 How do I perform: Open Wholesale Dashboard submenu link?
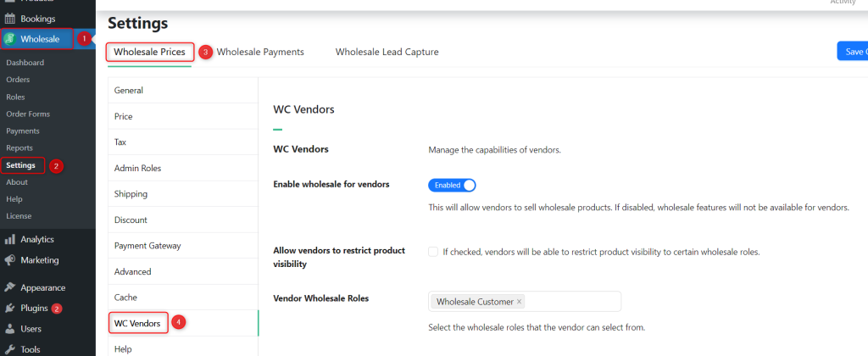25,63
